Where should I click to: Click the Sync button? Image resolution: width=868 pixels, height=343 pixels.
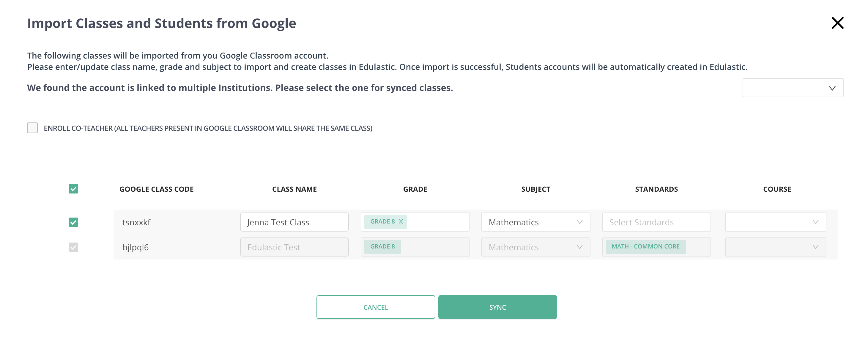[x=497, y=307]
